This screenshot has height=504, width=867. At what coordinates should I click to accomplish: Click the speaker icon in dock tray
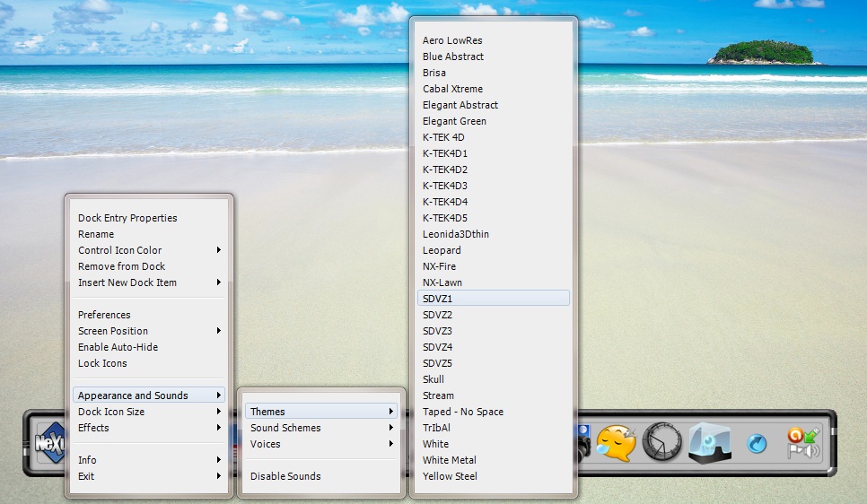tap(810, 450)
